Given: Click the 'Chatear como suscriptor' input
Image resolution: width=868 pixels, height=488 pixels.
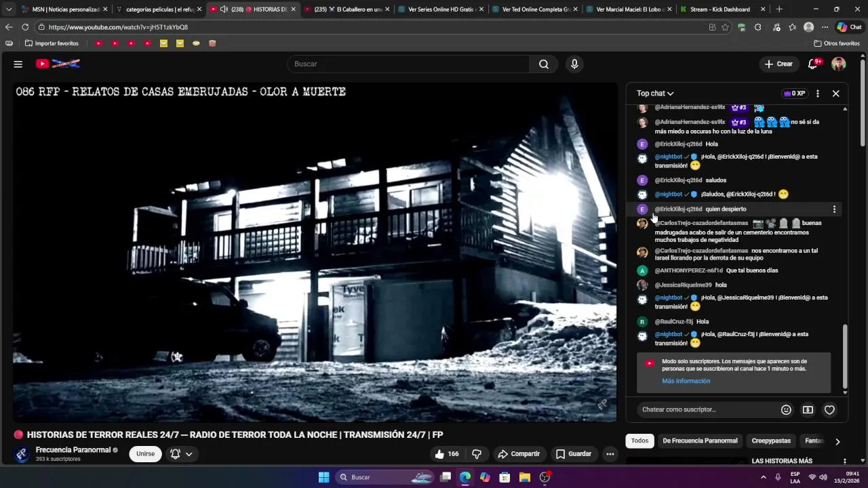Looking at the screenshot, I should click(707, 409).
